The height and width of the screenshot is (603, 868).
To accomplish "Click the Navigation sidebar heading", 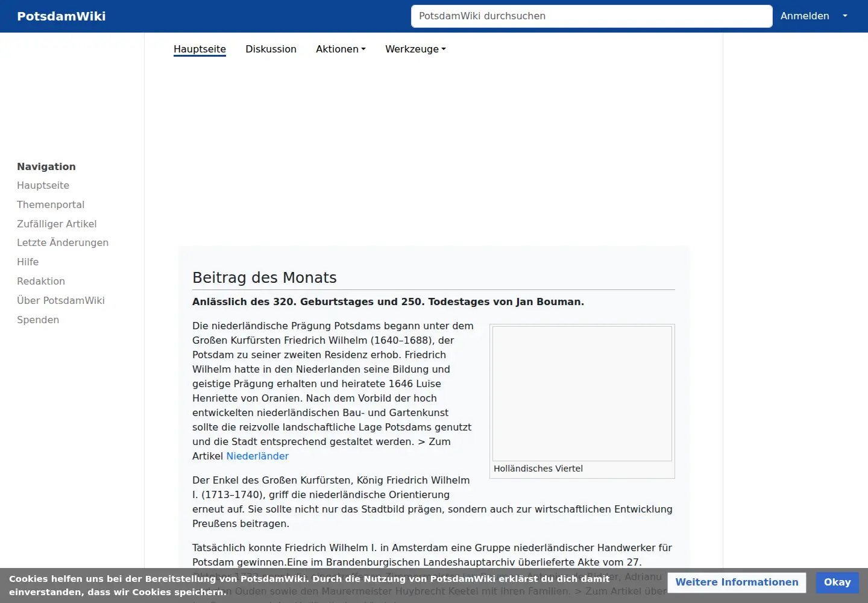I will pos(46,167).
